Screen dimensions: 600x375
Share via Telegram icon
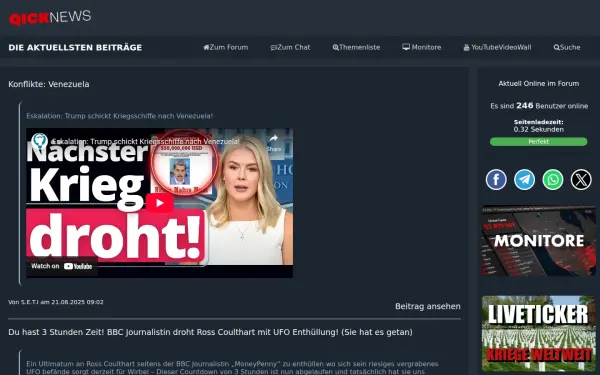coord(524,179)
